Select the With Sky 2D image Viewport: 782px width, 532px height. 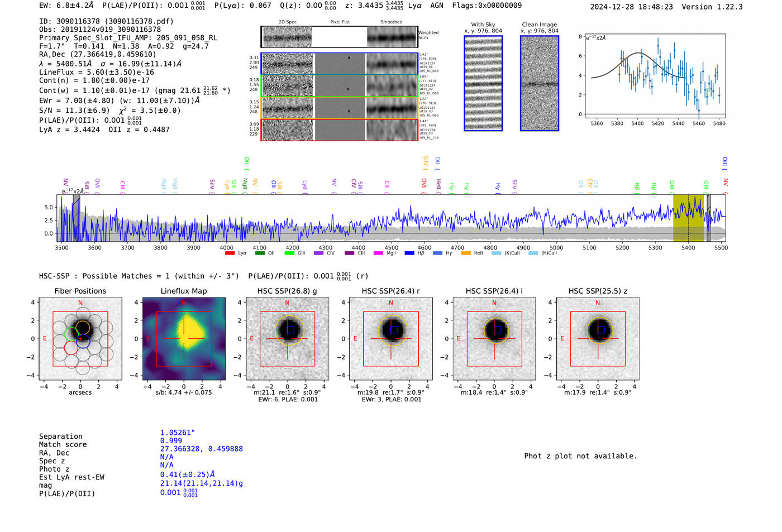pos(483,83)
